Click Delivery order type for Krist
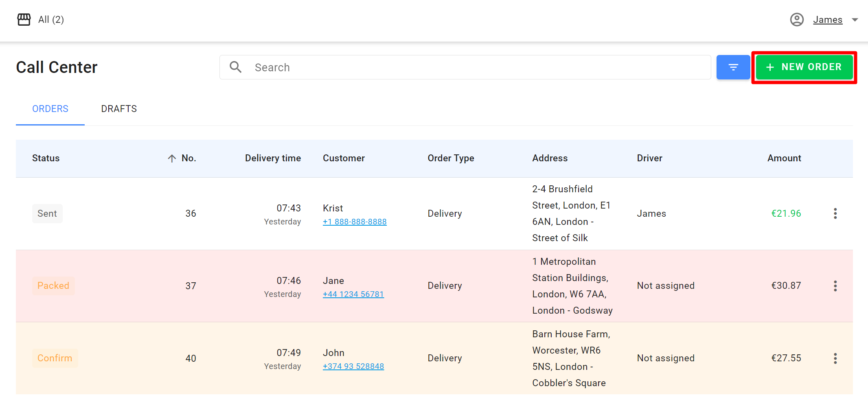Viewport: 868px width, 411px height. [x=445, y=213]
